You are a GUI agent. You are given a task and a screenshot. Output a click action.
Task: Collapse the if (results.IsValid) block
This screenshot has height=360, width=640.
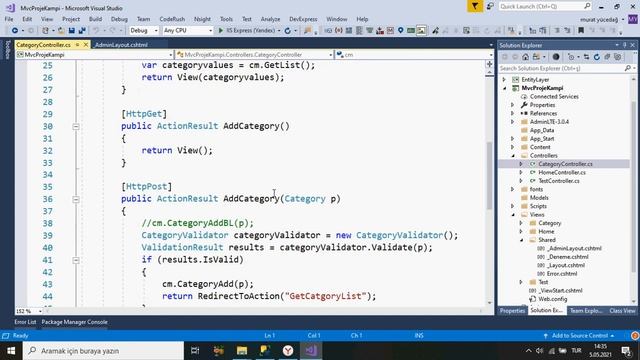76,260
